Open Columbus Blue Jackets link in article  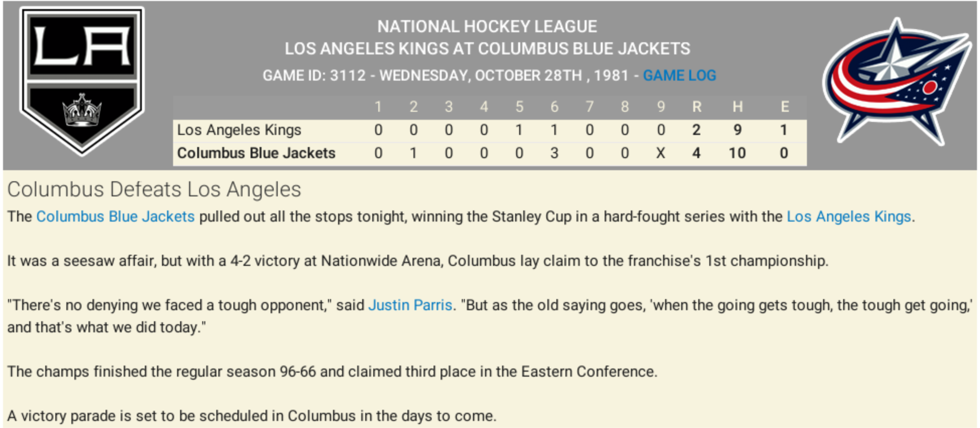[x=115, y=217]
